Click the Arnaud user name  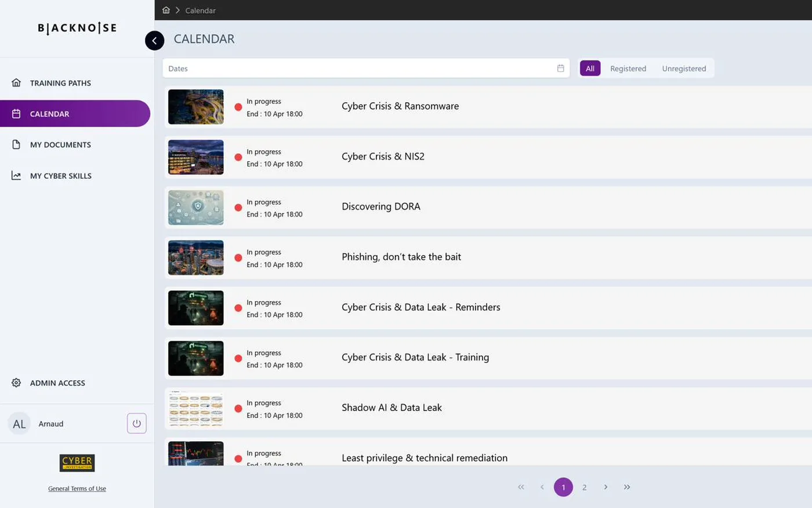(x=51, y=424)
